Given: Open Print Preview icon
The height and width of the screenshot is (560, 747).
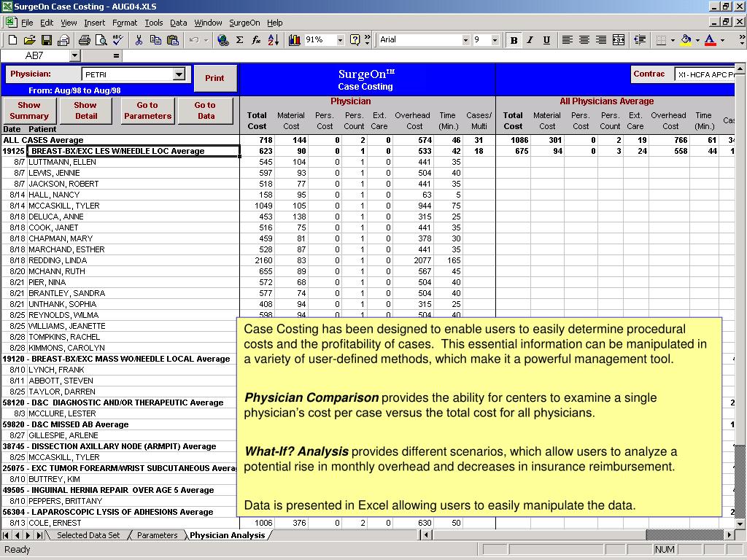Looking at the screenshot, I should point(101,40).
